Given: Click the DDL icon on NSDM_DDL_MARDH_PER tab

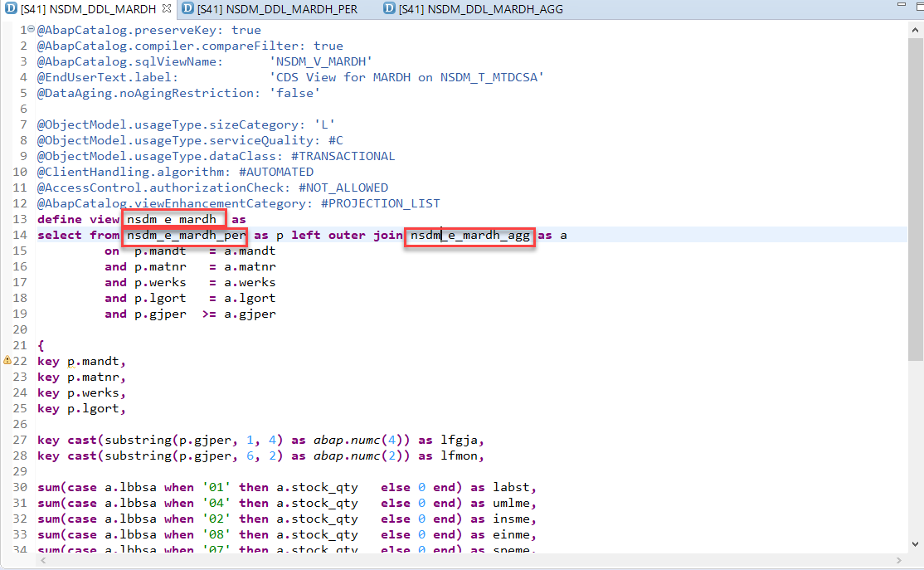Looking at the screenshot, I should [188, 9].
